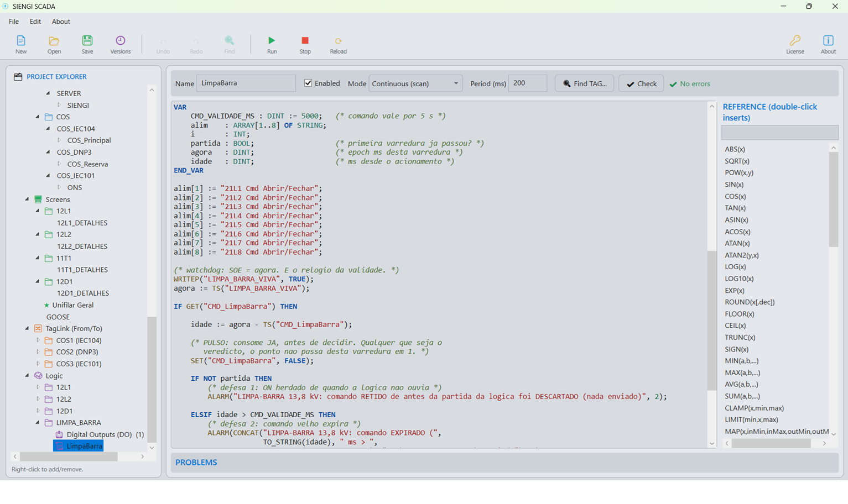Expand the SIENGI tree node

click(59, 105)
